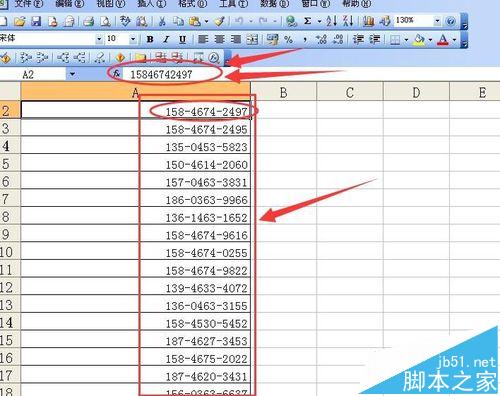Image resolution: width=500 pixels, height=396 pixels.
Task: Open Print Preview icon
Action: 105,22
